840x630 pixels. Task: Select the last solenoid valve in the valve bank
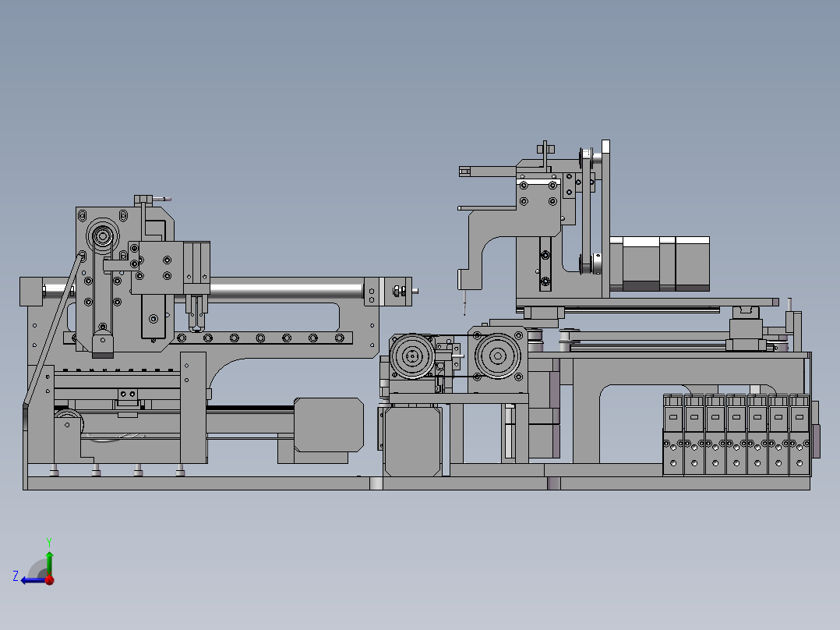[x=799, y=435]
